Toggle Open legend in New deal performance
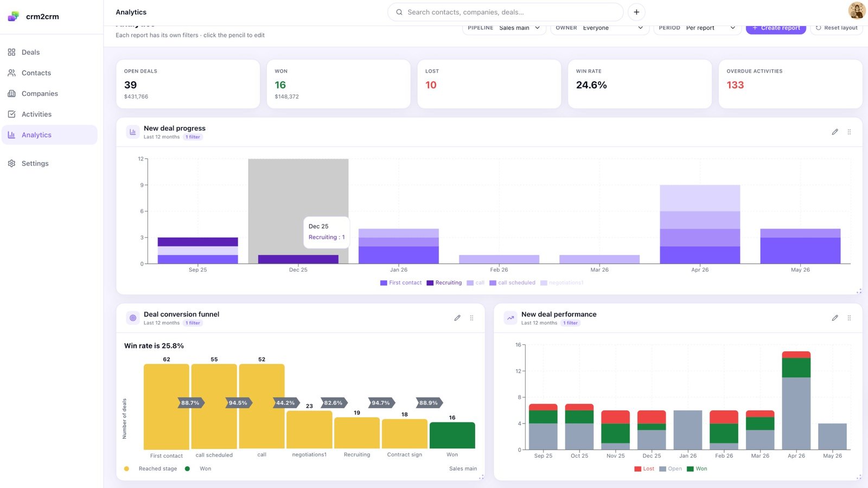The width and height of the screenshot is (868, 488). 671,469
